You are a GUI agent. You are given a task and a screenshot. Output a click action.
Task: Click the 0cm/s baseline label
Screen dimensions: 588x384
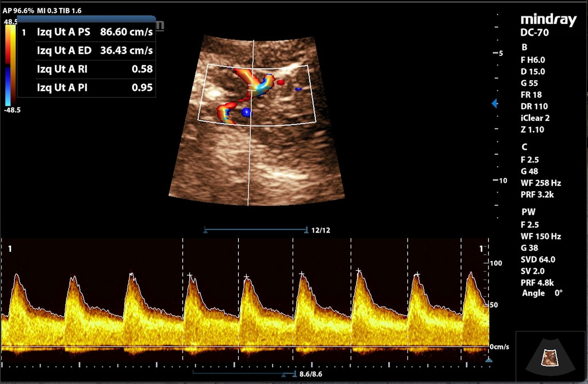click(x=499, y=347)
